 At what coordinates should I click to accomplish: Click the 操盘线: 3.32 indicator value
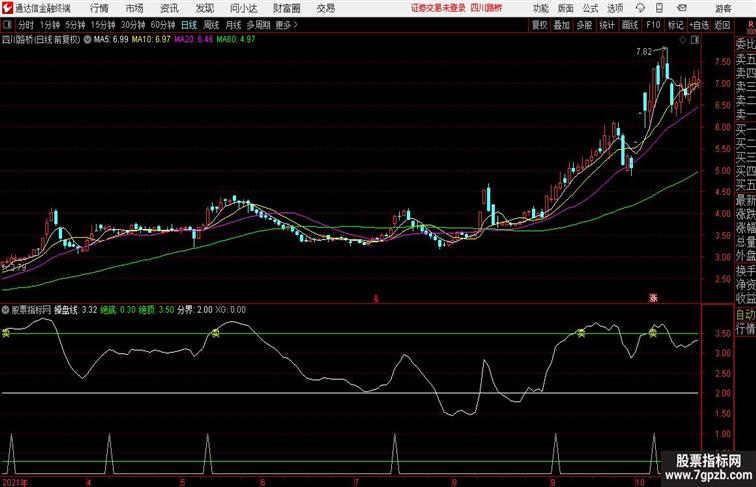[x=75, y=310]
